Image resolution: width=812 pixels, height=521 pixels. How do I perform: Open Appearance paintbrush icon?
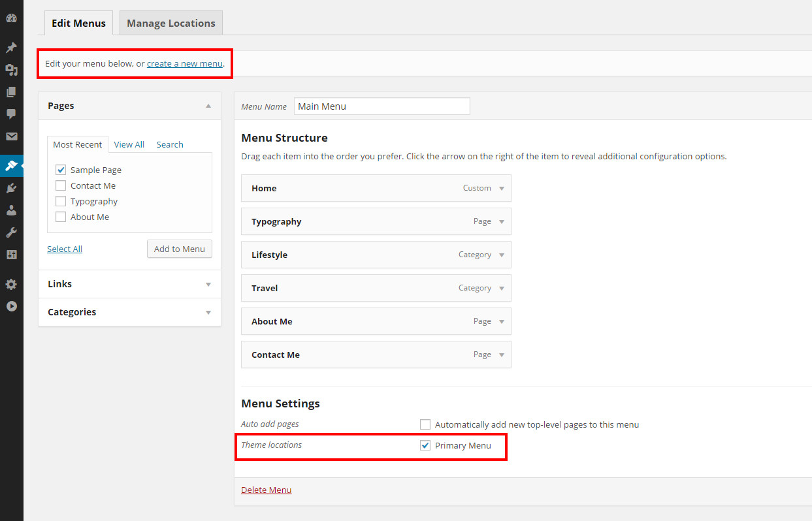(11, 166)
